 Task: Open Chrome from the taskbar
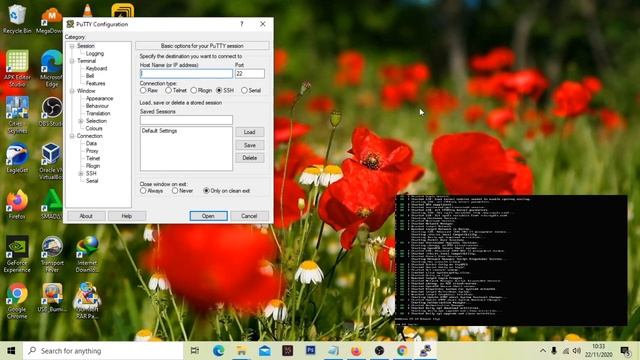[402, 351]
